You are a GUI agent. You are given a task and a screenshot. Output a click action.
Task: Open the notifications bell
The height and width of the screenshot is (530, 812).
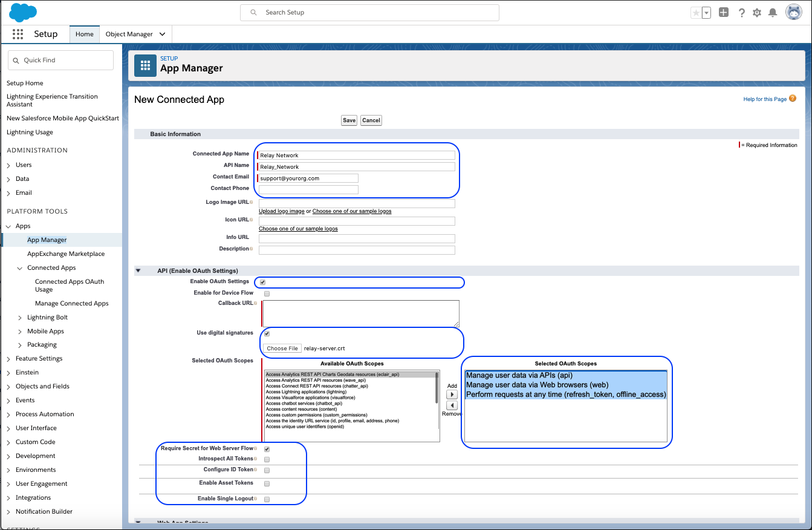pyautogui.click(x=772, y=12)
